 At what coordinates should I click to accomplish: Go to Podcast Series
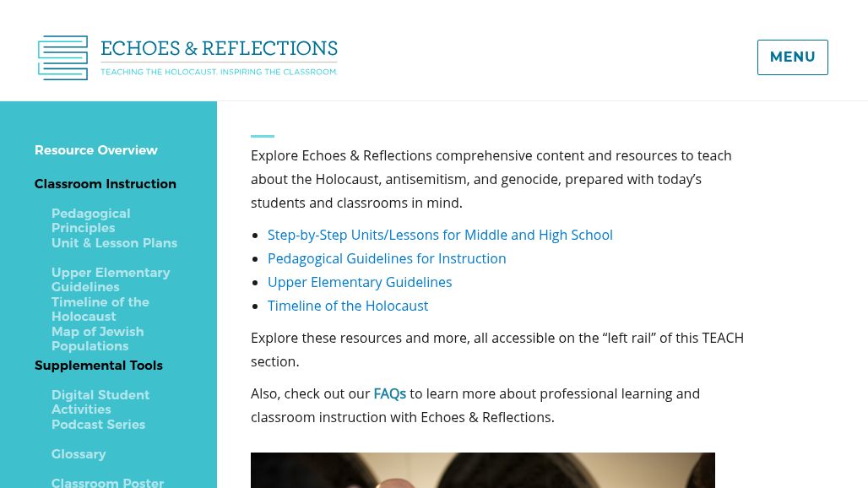click(x=98, y=425)
